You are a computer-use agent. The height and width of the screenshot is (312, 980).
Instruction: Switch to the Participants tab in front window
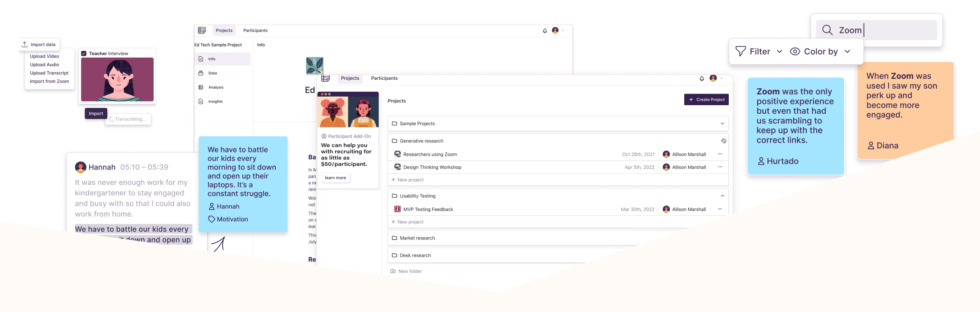coord(384,78)
